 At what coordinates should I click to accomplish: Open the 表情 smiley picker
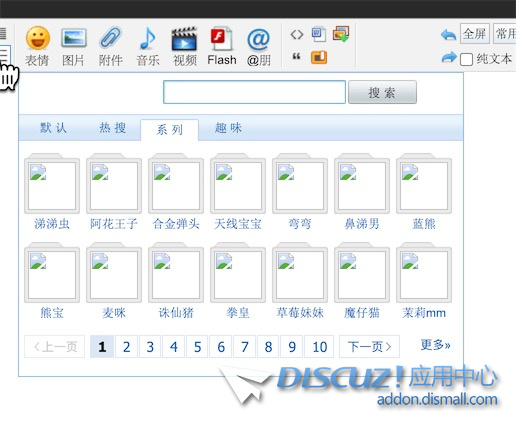click(x=37, y=46)
